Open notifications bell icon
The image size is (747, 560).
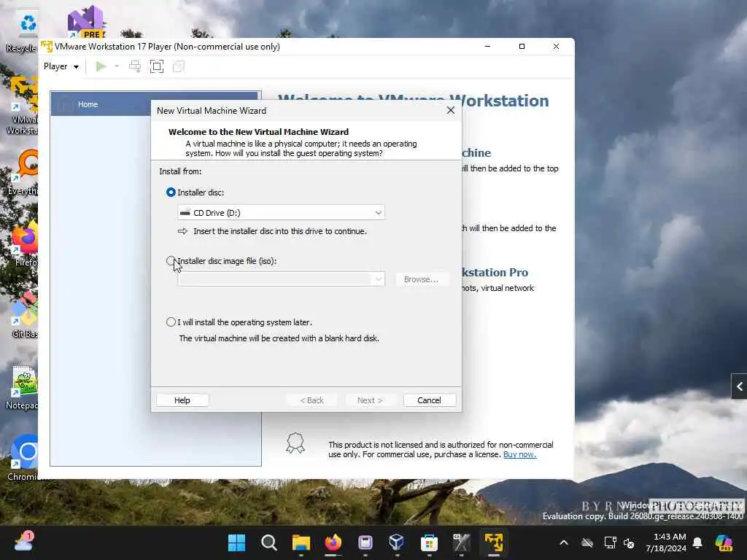coord(697,542)
